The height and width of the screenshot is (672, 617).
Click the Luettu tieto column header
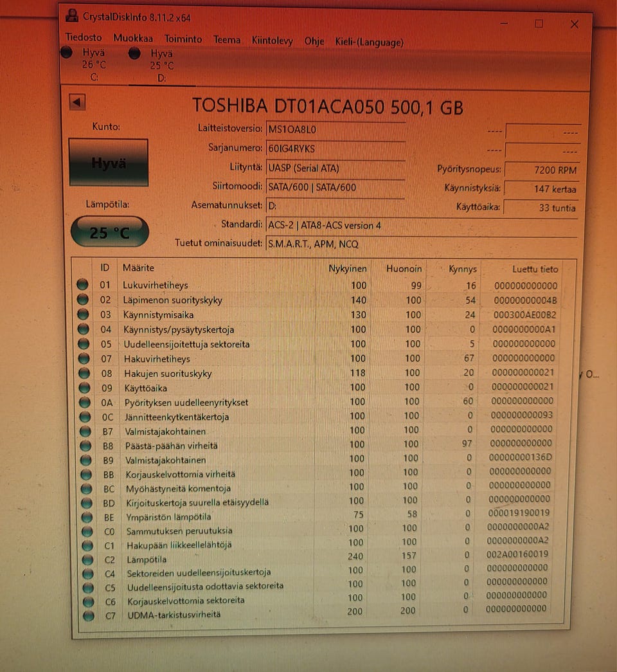(535, 269)
